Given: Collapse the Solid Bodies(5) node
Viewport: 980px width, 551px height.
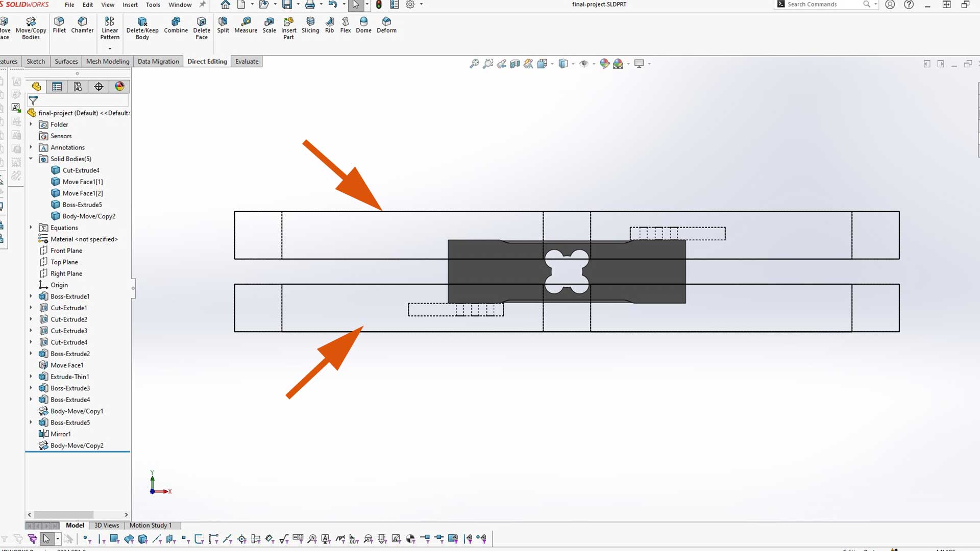Looking at the screenshot, I should (x=31, y=159).
